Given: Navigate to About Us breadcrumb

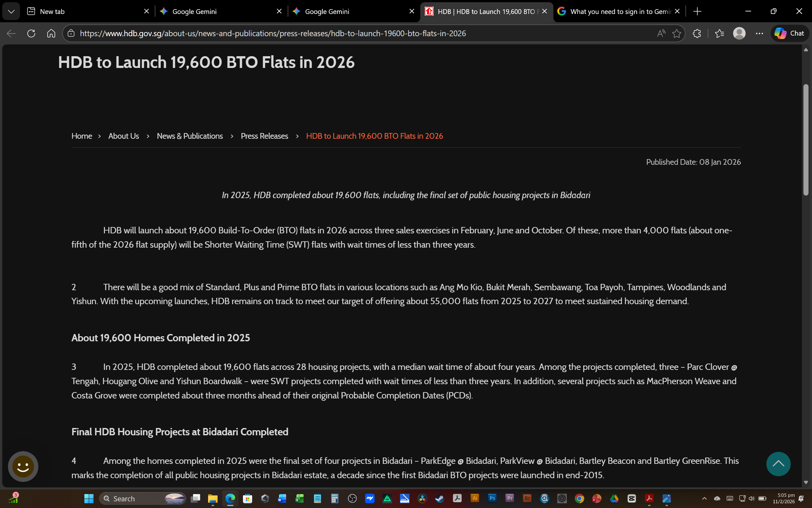Looking at the screenshot, I should click(x=123, y=136).
